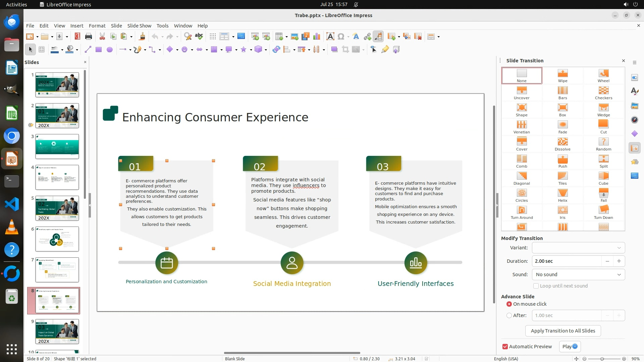The image size is (644, 362).
Task: Click the Insert Text Box icon
Action: pyautogui.click(x=330, y=37)
